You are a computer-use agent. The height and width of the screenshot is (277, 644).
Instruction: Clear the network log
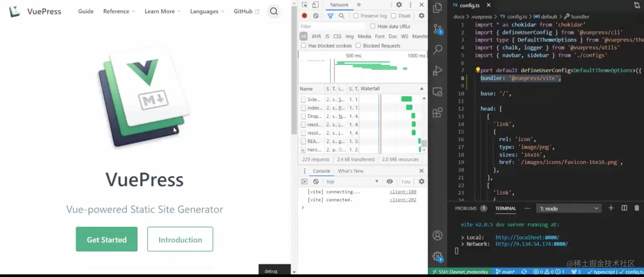(x=316, y=16)
